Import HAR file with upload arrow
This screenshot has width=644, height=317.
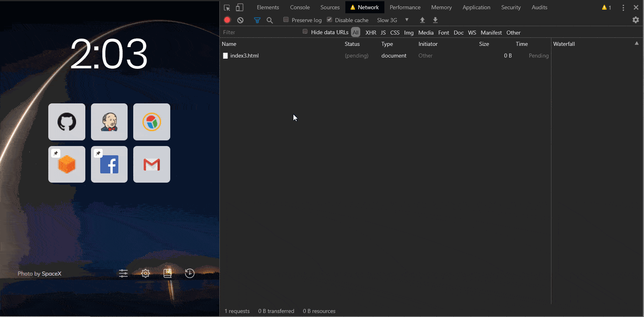click(x=422, y=20)
